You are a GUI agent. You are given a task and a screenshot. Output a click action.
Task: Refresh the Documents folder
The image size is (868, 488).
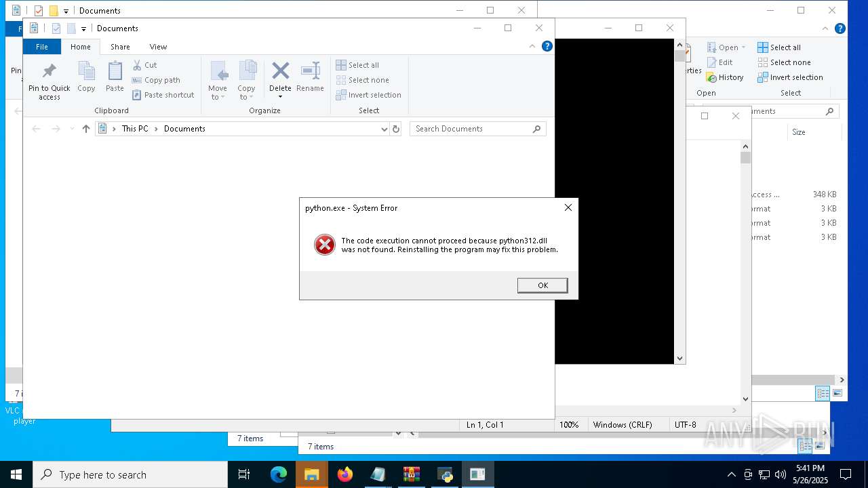396,129
